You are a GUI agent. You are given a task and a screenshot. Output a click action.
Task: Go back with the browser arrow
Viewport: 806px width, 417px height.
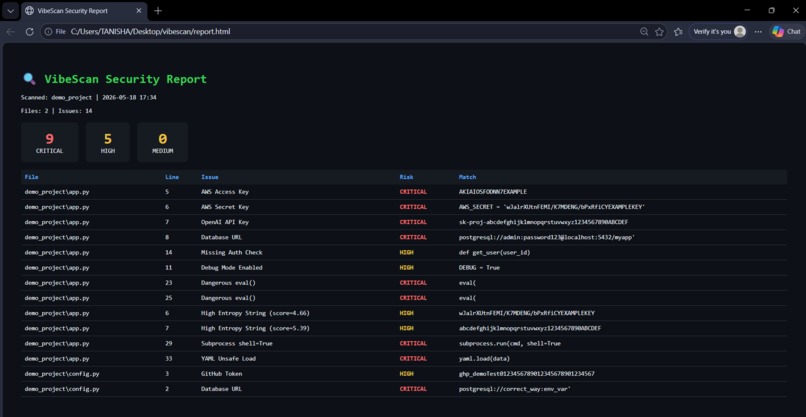(11, 31)
